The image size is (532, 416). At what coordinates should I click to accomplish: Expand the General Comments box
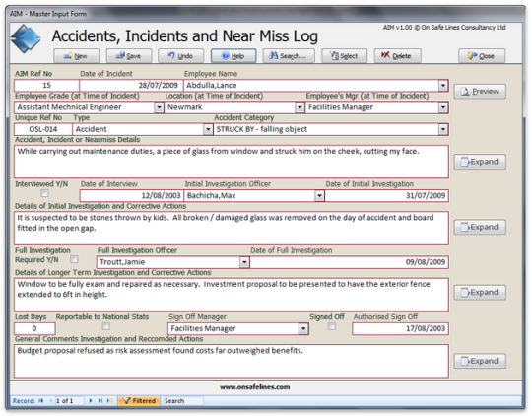[480, 361]
